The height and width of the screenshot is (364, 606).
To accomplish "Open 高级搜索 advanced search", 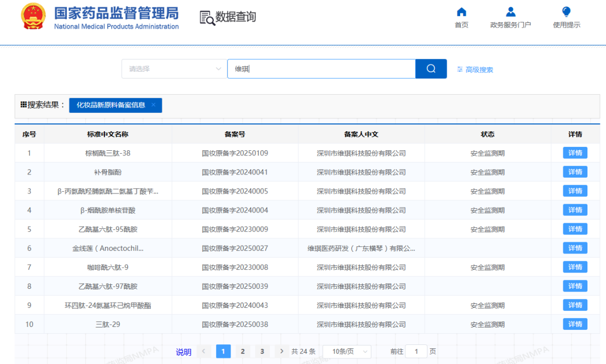I will click(x=475, y=70).
